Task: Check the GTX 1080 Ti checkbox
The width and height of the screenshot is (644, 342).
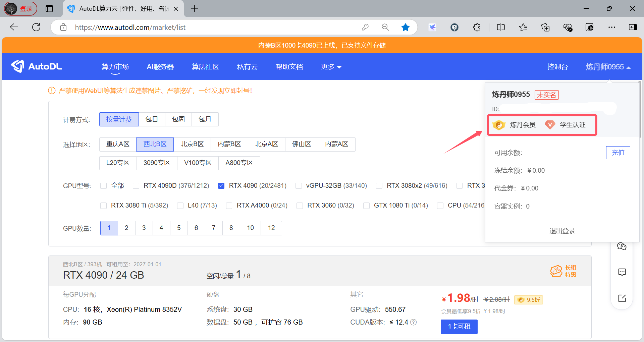Action: click(x=366, y=206)
